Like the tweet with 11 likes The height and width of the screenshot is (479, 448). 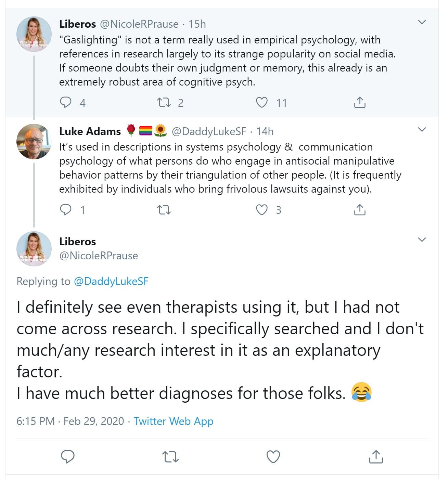(262, 102)
